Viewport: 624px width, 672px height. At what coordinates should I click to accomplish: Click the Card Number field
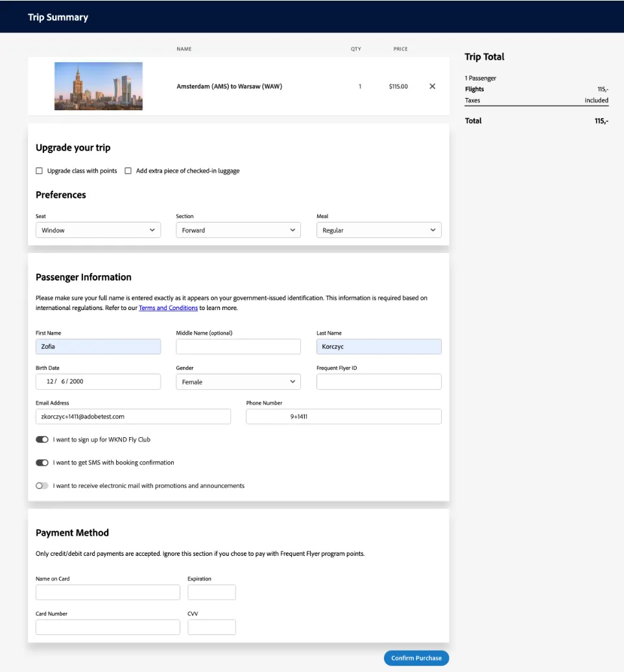pos(108,627)
